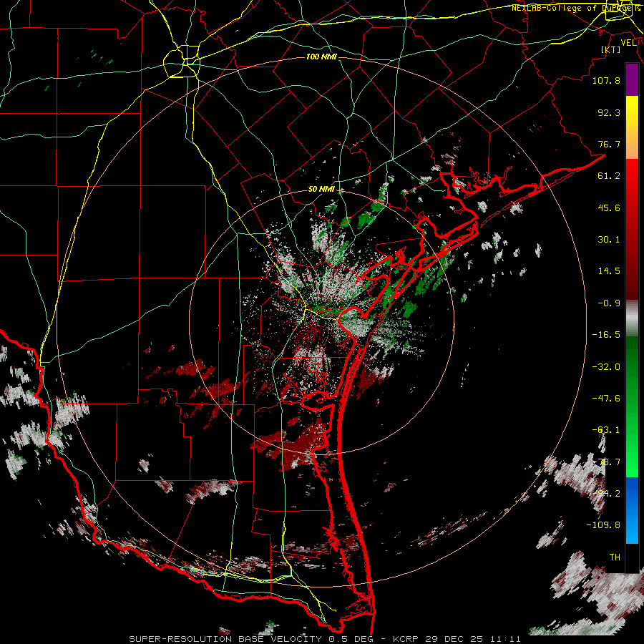Click the 107.8 velocity scale value

pos(606,80)
